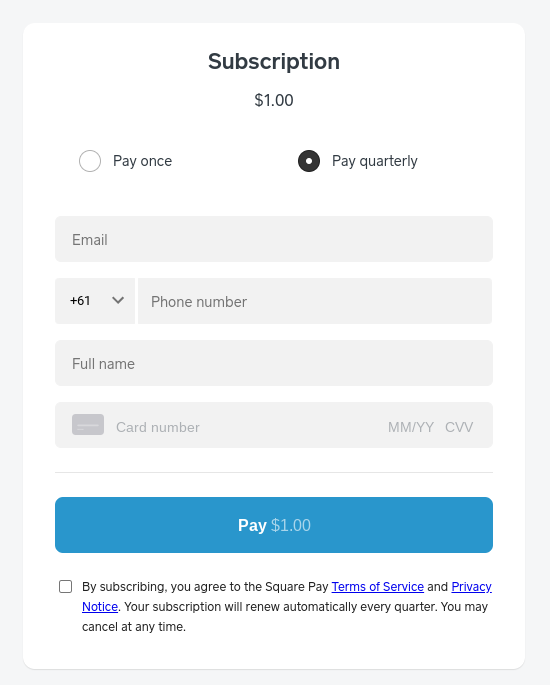Screen dimensions: 550x685
Task: Select the Pay once radio button
Action: point(90,161)
